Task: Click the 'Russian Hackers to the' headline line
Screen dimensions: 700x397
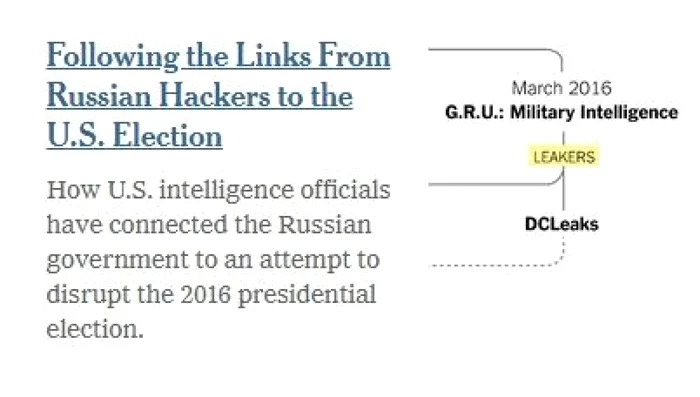Action: (x=200, y=96)
